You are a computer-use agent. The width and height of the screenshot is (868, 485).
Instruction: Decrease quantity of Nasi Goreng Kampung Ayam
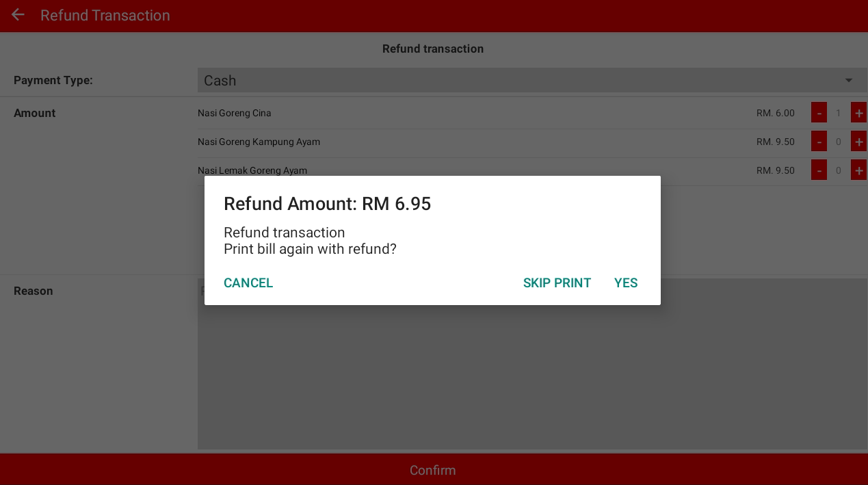click(819, 142)
